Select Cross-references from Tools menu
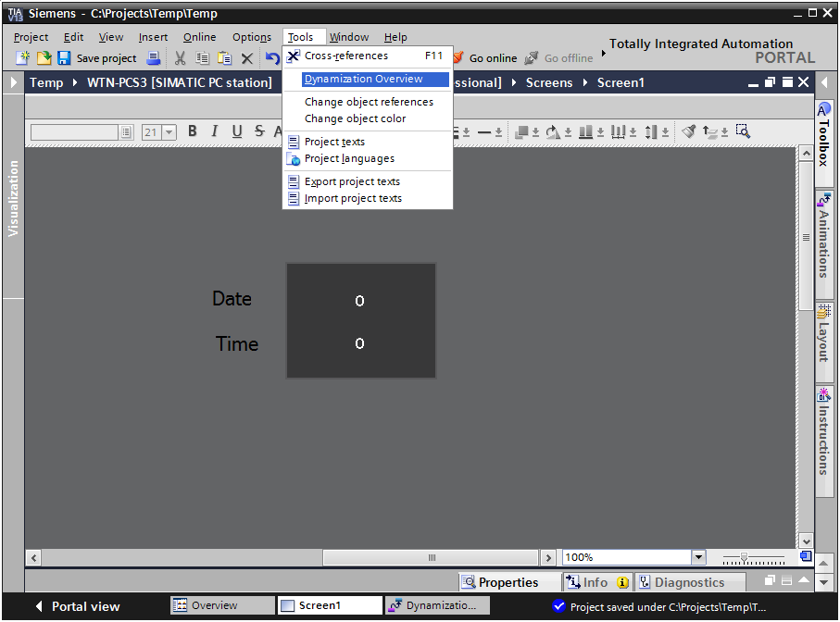This screenshot has height=622, width=840. point(368,56)
